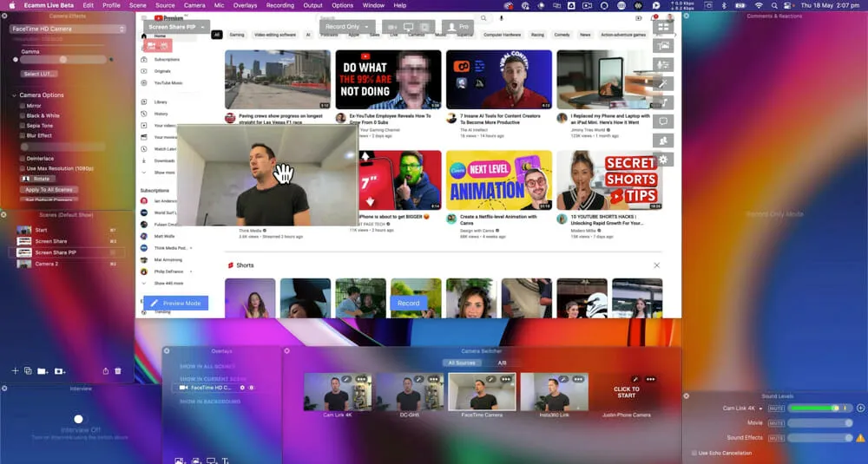The width and height of the screenshot is (868, 464).
Task: Expand the Screen Share PIP scene dropdown
Action: tap(177, 27)
